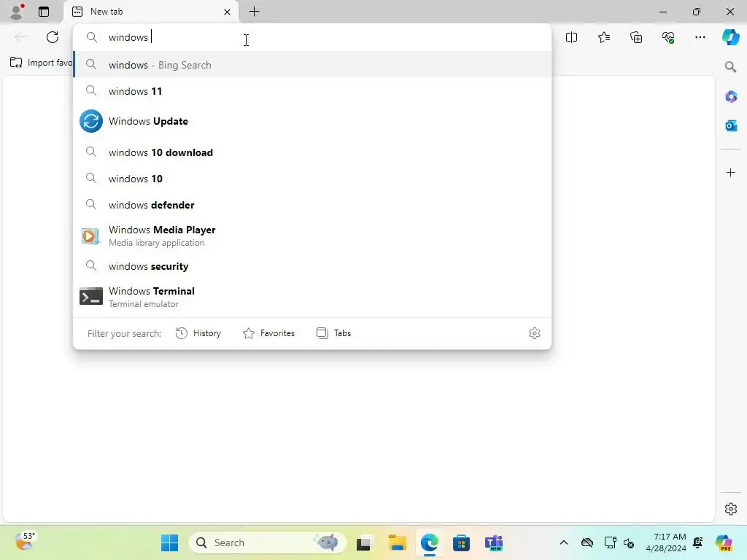
Task: Choose the 'windows 10' suggestion
Action: (x=312, y=179)
